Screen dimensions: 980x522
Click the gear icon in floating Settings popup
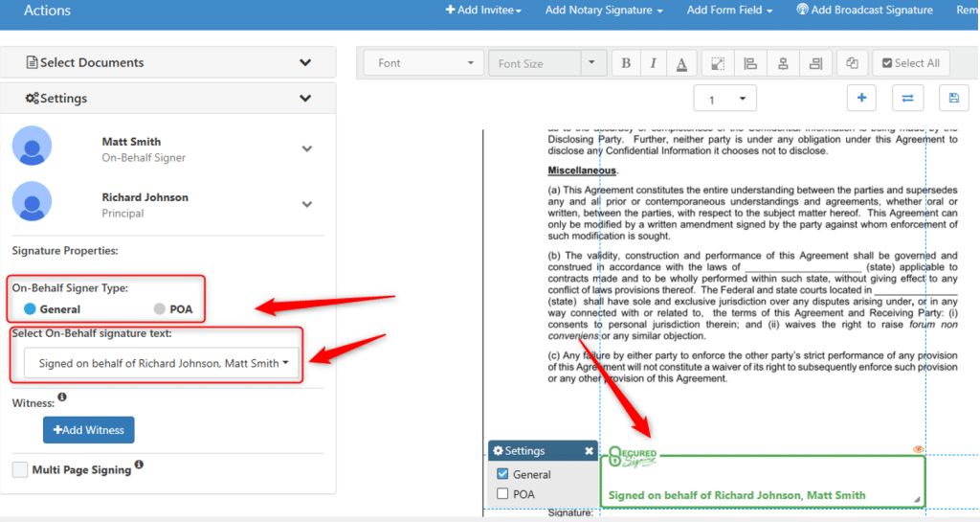(x=498, y=451)
